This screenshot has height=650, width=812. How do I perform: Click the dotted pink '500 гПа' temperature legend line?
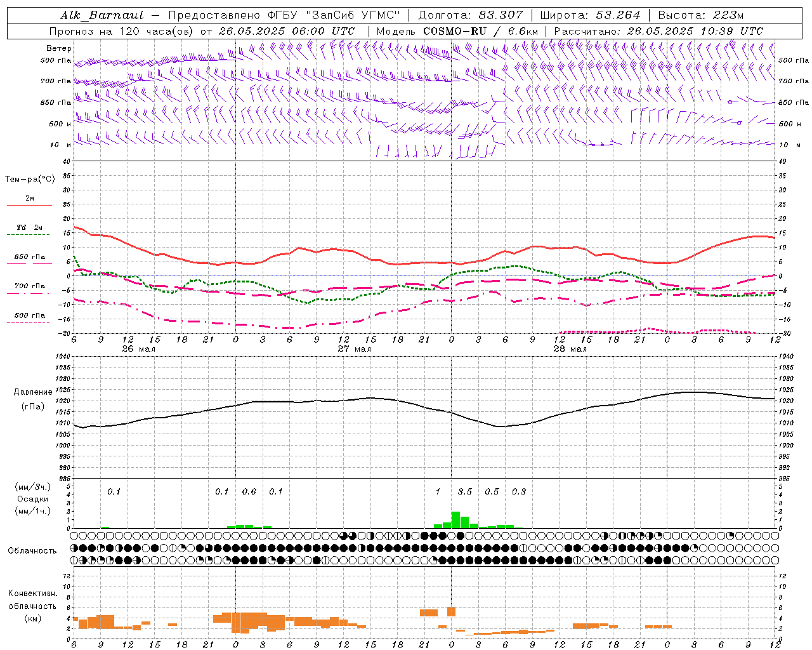pos(28,323)
